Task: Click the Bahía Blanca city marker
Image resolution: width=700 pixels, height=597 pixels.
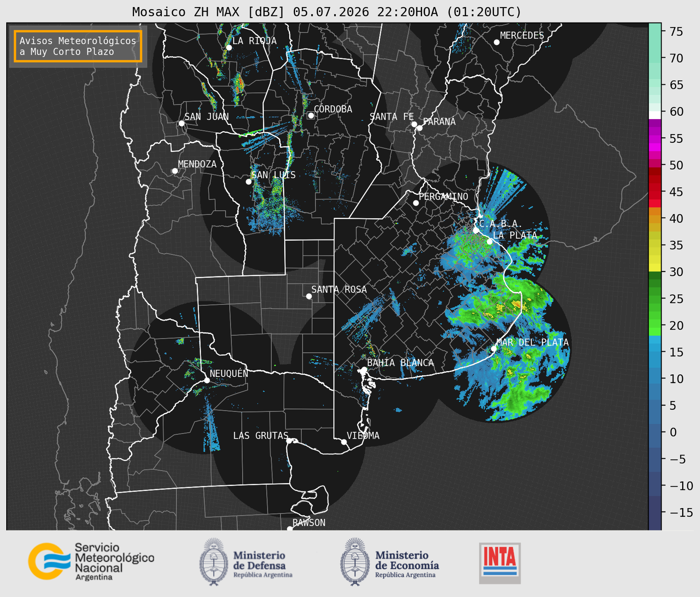Action: click(x=364, y=369)
